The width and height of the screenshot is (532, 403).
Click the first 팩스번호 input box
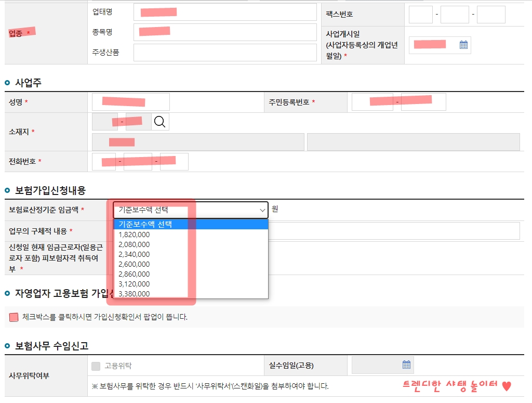click(421, 15)
